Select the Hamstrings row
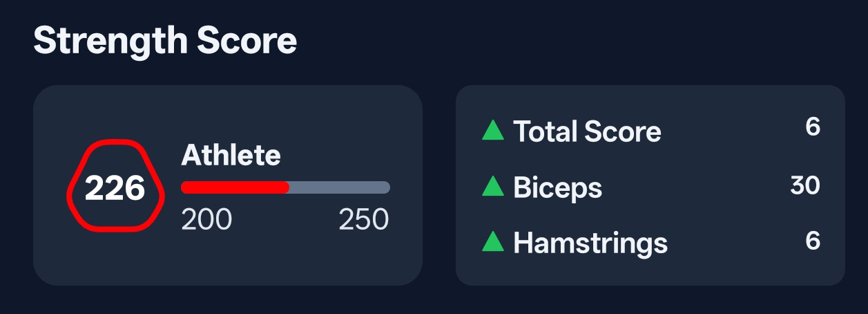The height and width of the screenshot is (314, 868). pos(650,241)
